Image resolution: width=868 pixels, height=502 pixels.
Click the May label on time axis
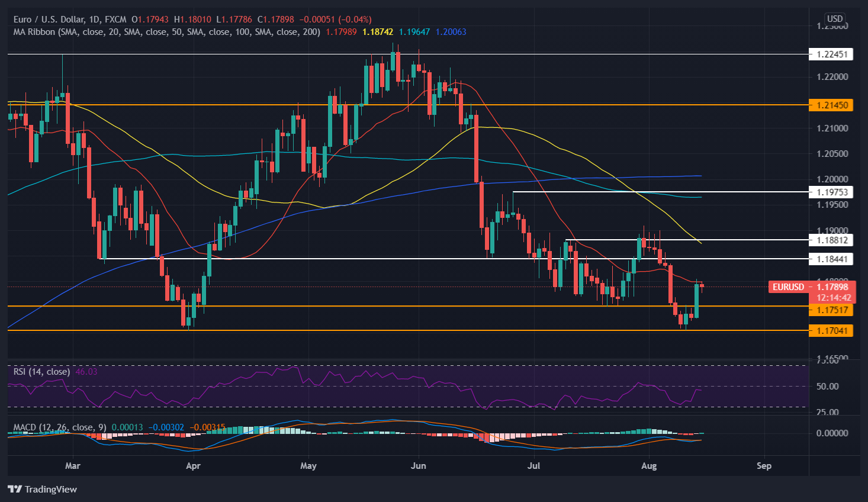click(308, 466)
